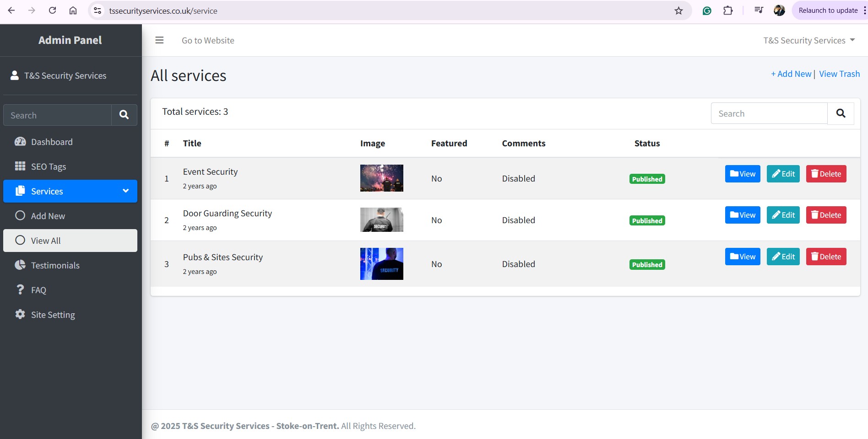The width and height of the screenshot is (868, 439).
Task: Open the browser extensions puzzle icon
Action: [728, 11]
